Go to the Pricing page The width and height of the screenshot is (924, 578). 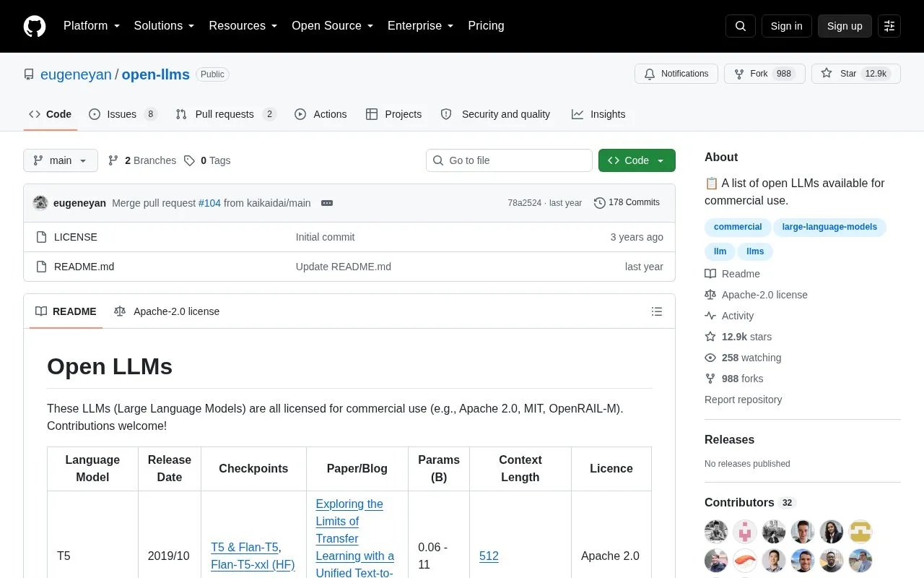(x=486, y=26)
